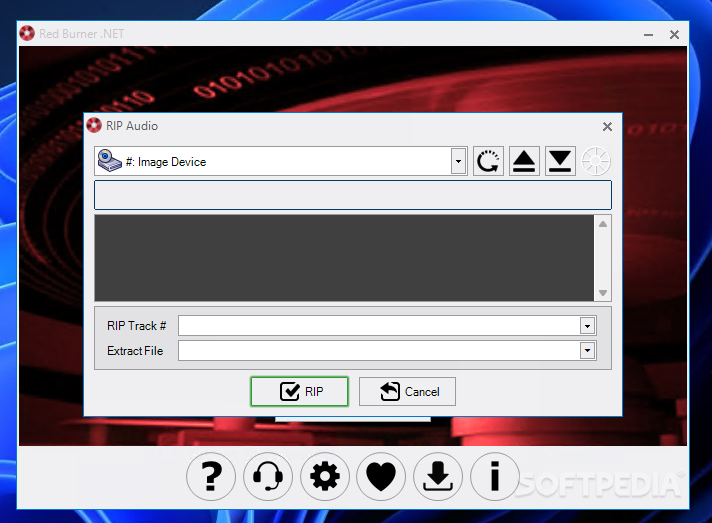Open the settings gear icon
The width and height of the screenshot is (712, 523).
(x=324, y=476)
